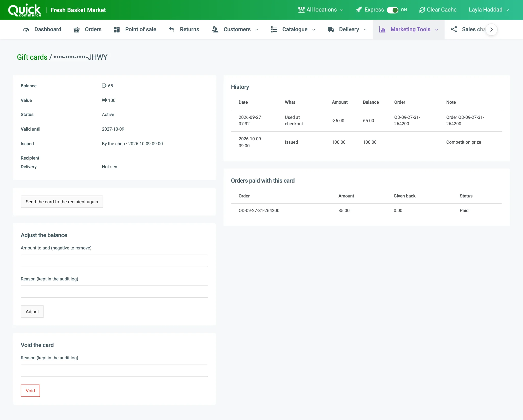
Task: Click the Gift cards breadcrumb link
Action: pyautogui.click(x=32, y=57)
